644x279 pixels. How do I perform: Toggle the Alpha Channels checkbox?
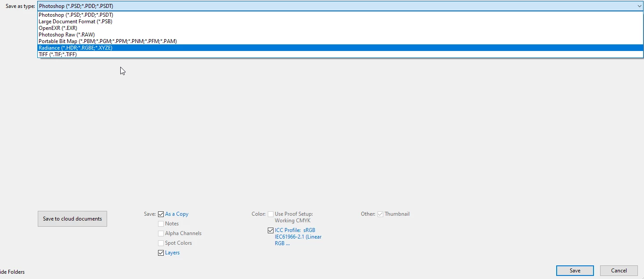161,234
